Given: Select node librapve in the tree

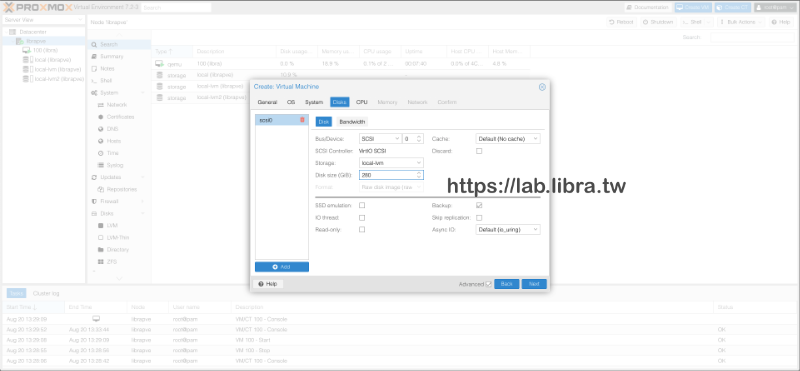Looking at the screenshot, I should click(35, 41).
